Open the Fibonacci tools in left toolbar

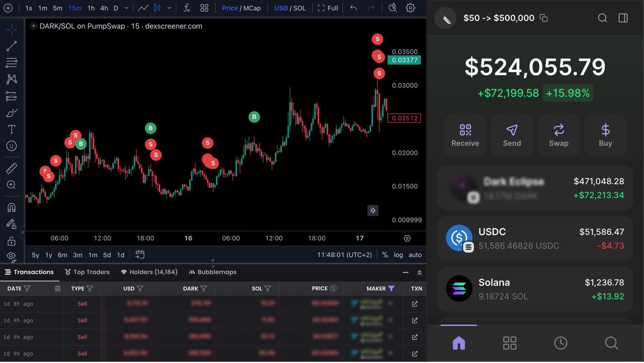click(x=11, y=63)
